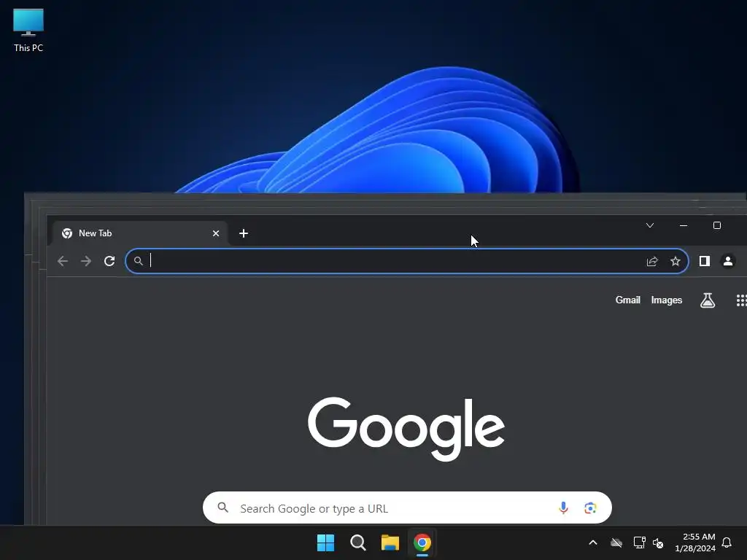Close the New Tab tab
The width and height of the screenshot is (747, 560).
click(216, 233)
